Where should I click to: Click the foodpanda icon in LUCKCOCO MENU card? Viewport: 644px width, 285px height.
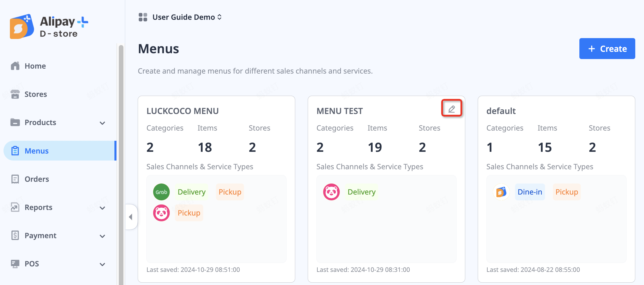pyautogui.click(x=161, y=213)
